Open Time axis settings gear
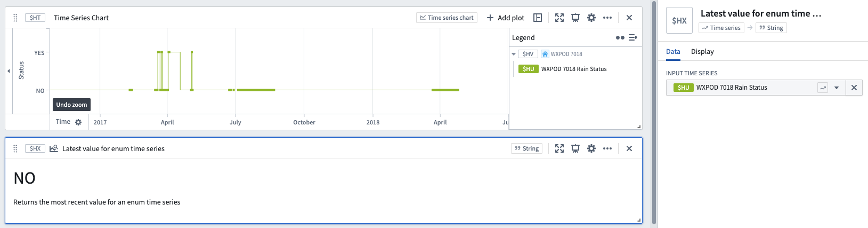The width and height of the screenshot is (868, 228). tap(78, 122)
